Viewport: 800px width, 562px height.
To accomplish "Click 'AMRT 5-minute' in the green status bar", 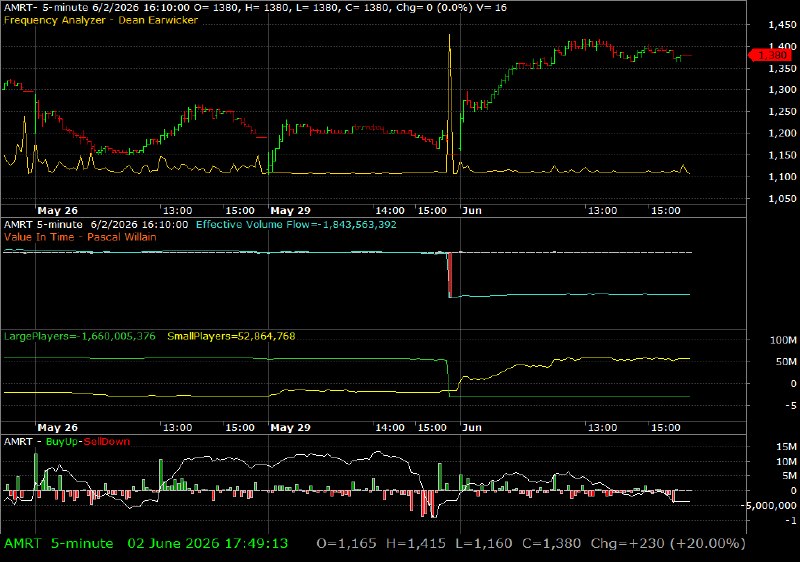I will [59, 544].
